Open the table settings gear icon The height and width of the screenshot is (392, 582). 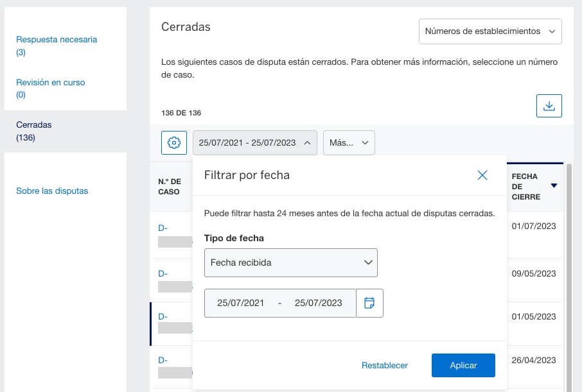tap(173, 142)
